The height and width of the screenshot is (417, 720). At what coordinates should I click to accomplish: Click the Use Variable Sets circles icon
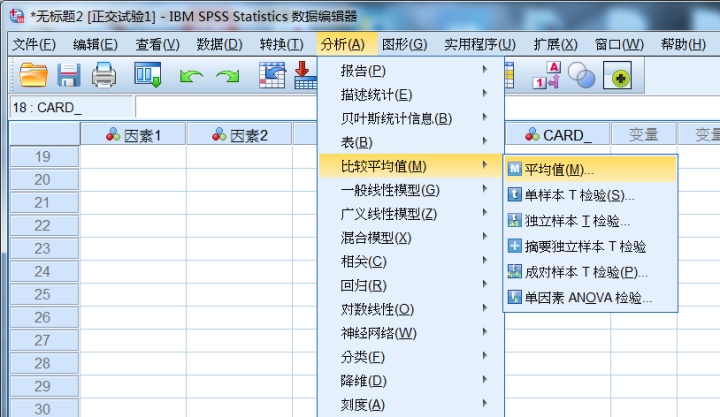coord(581,75)
